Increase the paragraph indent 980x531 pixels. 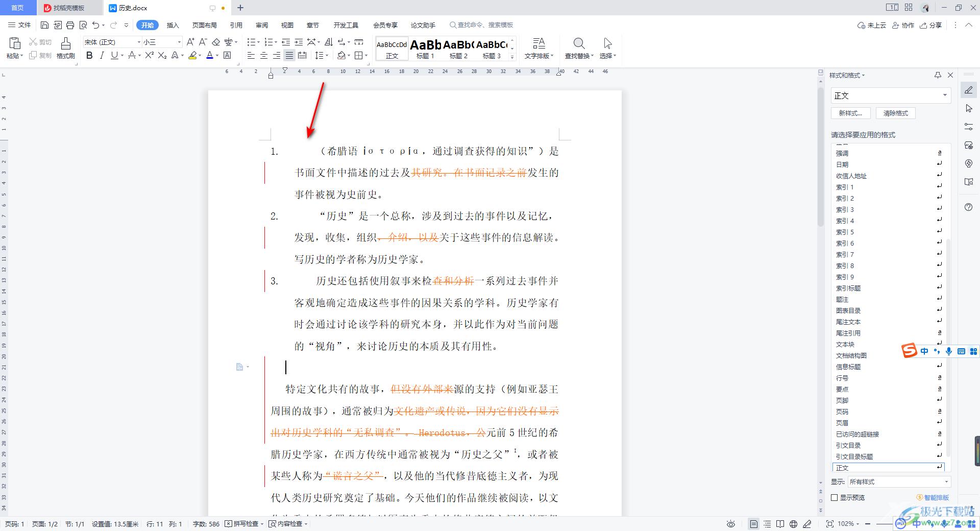click(299, 42)
